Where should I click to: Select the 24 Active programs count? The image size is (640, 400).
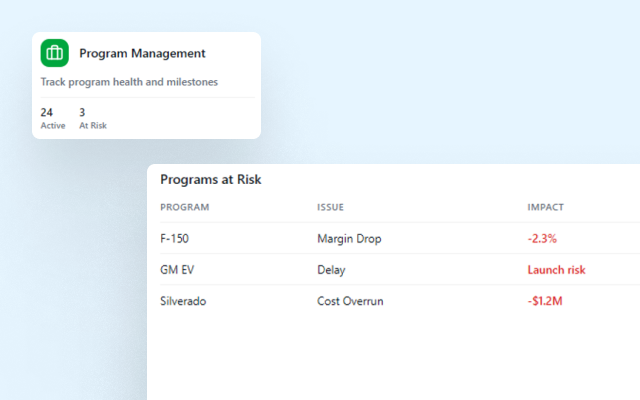(47, 112)
